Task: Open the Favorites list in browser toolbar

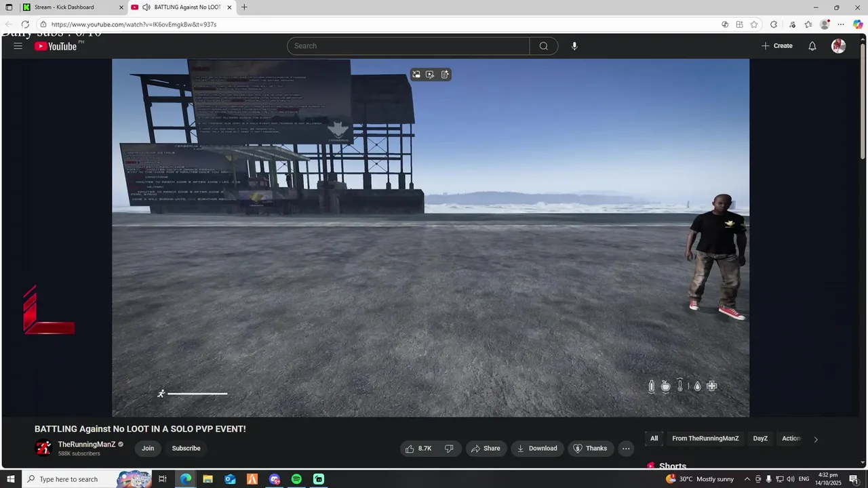Action: coord(808,24)
